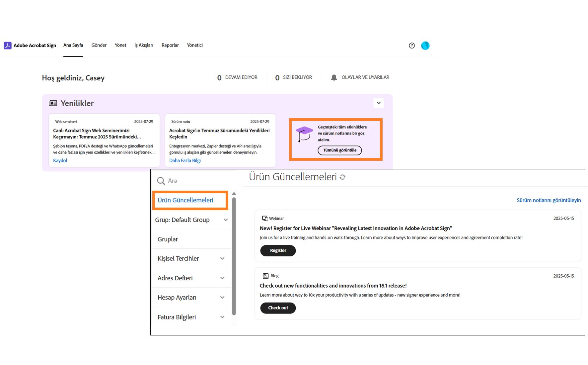Open the SİZİ BEKLİYOR counter
Screen dimensions: 588x365
(x=294, y=77)
